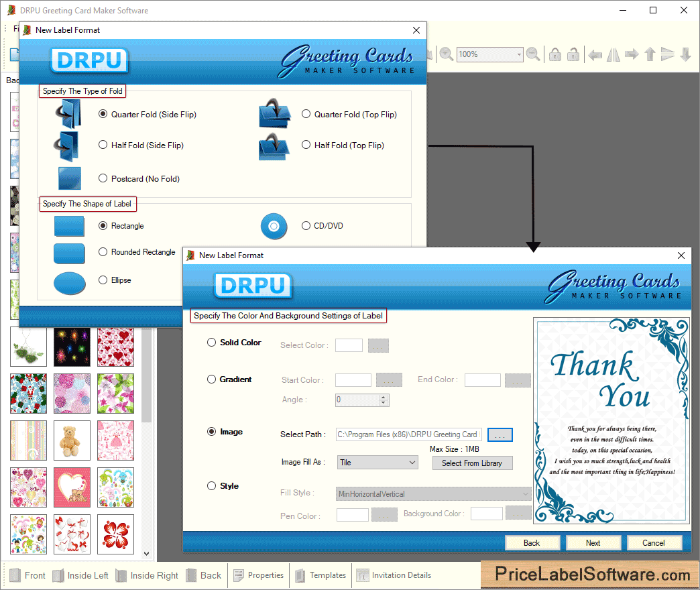Select Half Fold (Side Flip) radio option
Screen dimensions: 700x590
[x=103, y=145]
